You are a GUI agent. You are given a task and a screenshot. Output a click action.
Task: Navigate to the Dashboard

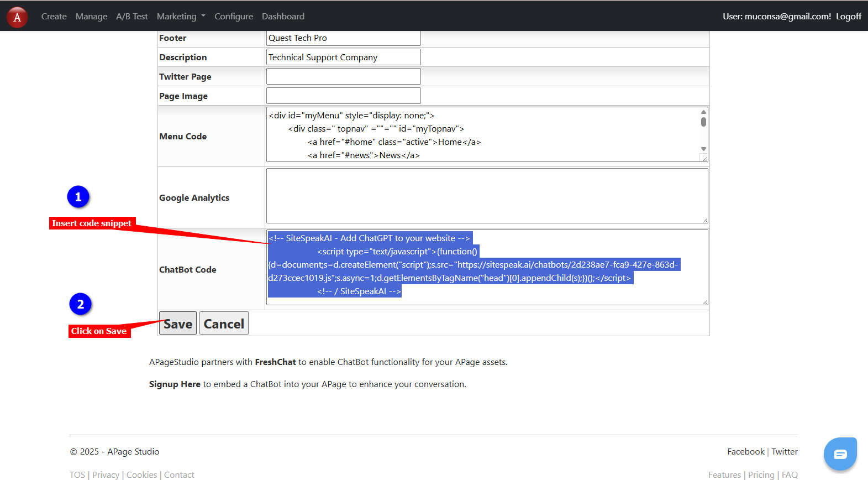click(x=283, y=17)
